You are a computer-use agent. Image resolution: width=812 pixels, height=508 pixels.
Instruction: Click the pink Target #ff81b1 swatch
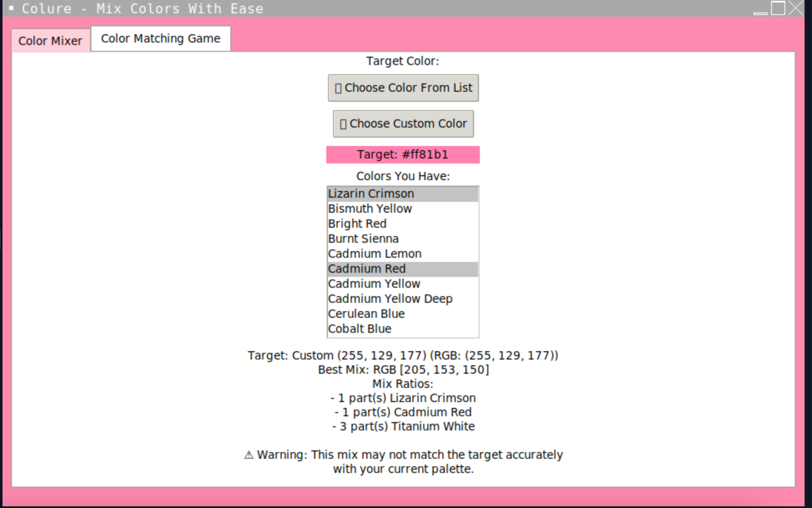coord(403,155)
